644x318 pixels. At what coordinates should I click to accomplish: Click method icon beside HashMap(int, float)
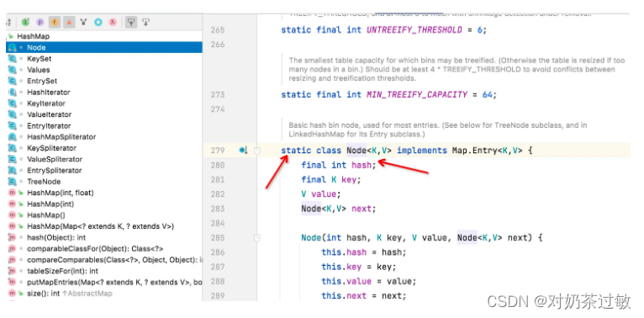(13, 193)
